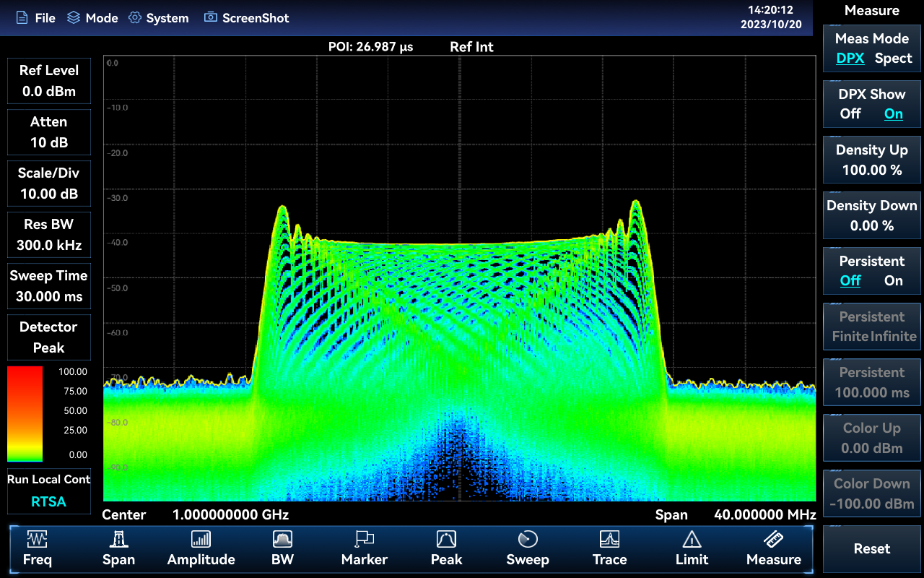924x578 pixels.
Task: Open the Freq menu icon
Action: [x=37, y=540]
